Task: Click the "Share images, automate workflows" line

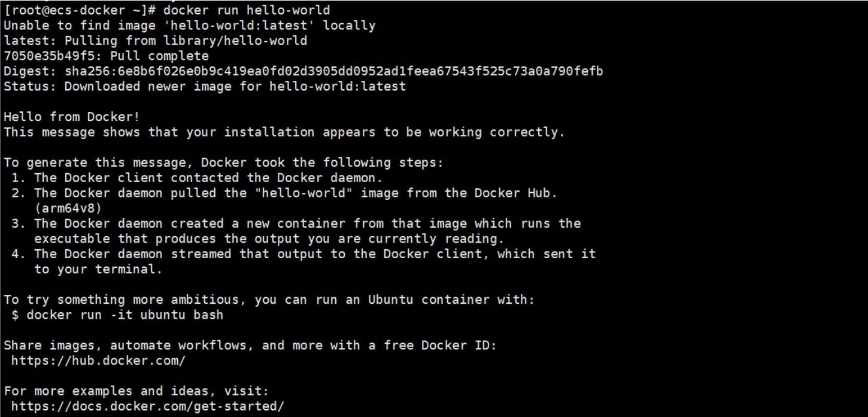Action: tap(250, 345)
